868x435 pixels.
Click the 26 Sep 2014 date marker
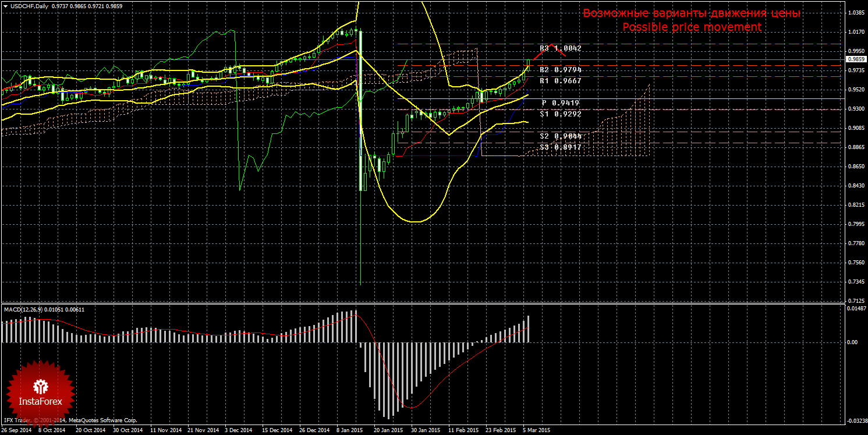17,430
